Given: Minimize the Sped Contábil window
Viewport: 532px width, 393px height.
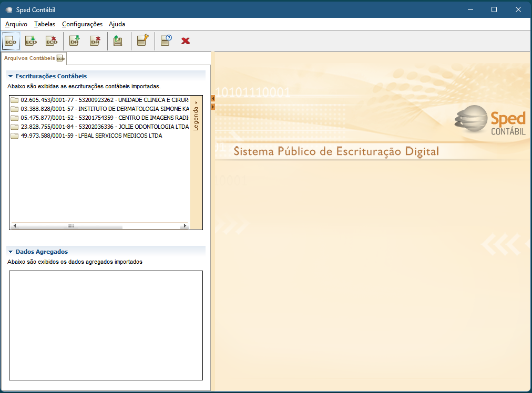Looking at the screenshot, I should 470,9.
